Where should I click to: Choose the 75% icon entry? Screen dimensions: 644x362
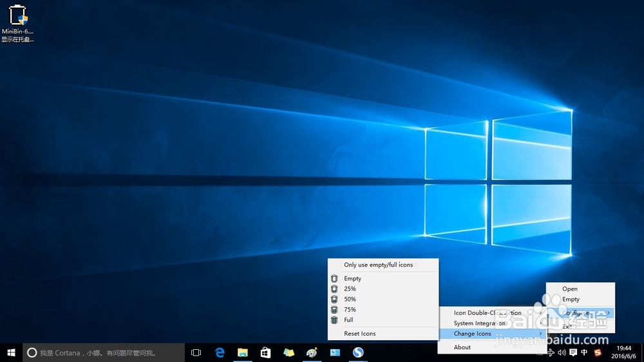(x=383, y=309)
